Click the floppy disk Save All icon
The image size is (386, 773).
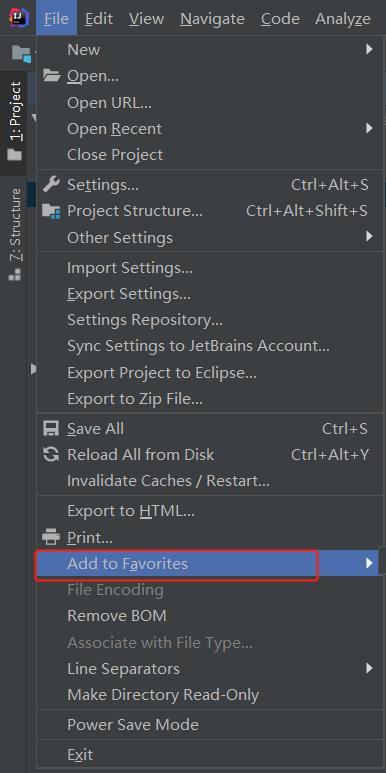[x=51, y=428]
